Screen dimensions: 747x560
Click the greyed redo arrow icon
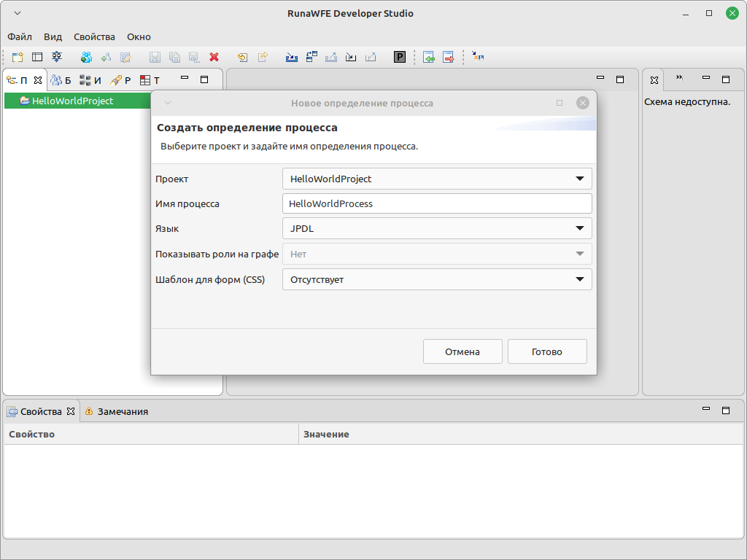point(263,57)
